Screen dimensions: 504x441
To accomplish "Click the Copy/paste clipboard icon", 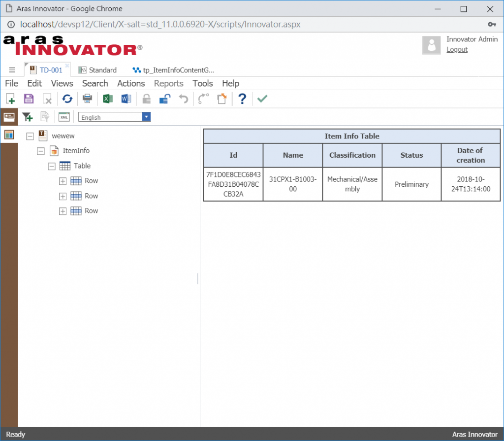I will coord(222,99).
